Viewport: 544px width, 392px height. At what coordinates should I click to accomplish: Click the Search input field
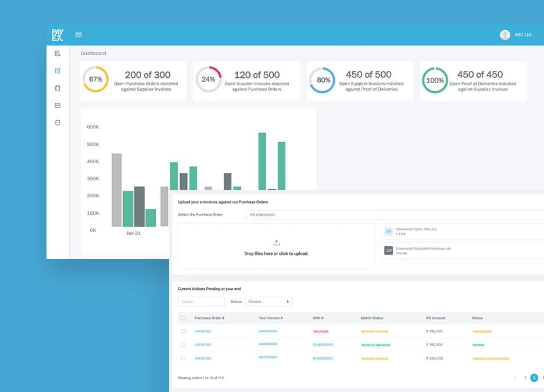[x=201, y=301]
